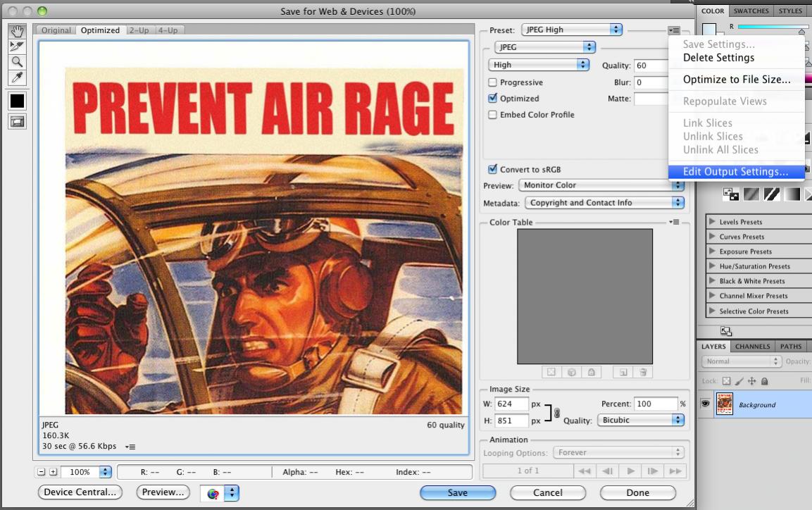Screen dimensions: 812x510
Task: Click the map to transparent color table icon
Action: 551,372
